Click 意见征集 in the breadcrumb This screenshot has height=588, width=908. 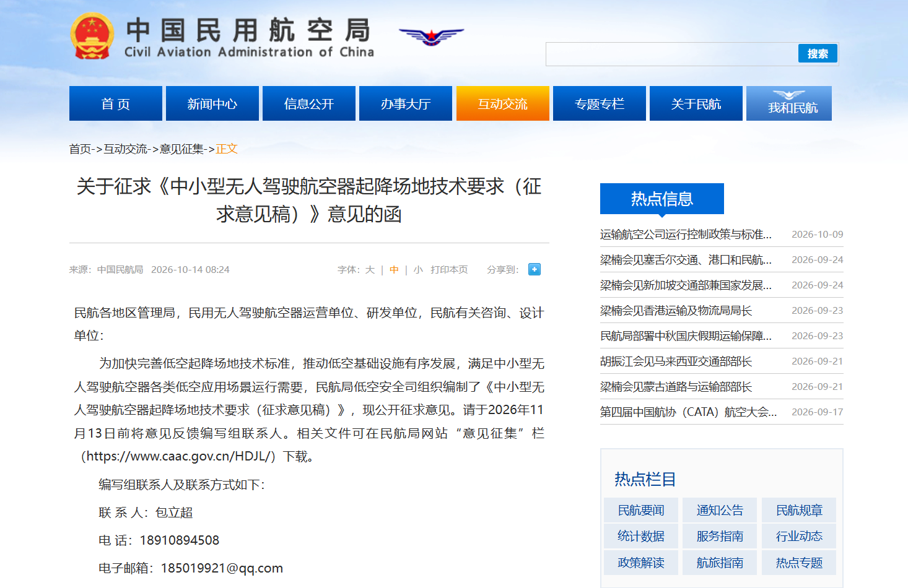coord(182,149)
